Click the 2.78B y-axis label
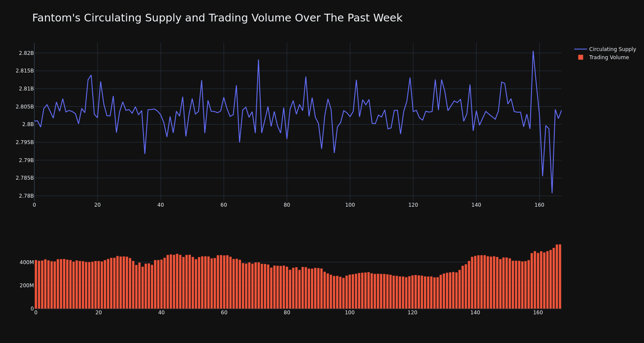 click(26, 196)
